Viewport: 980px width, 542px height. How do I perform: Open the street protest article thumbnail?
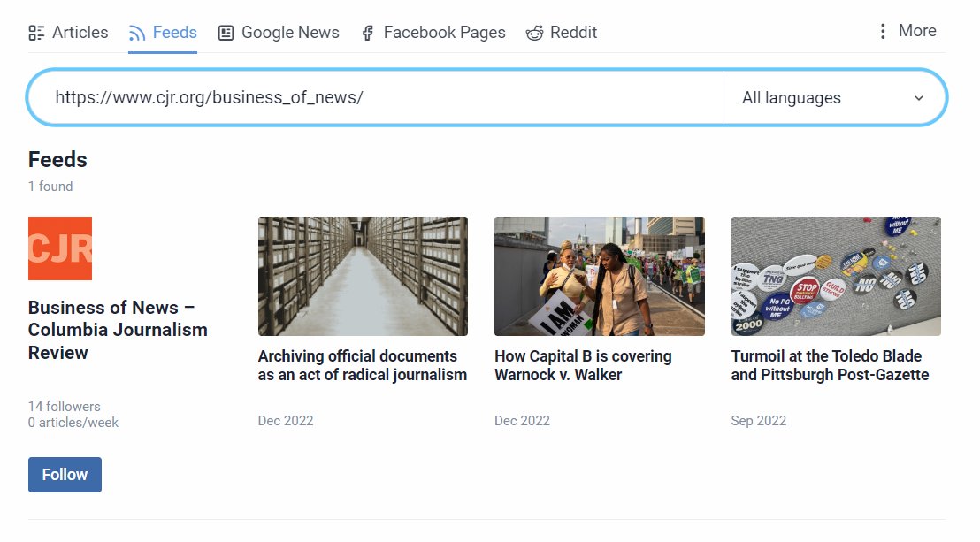click(600, 277)
